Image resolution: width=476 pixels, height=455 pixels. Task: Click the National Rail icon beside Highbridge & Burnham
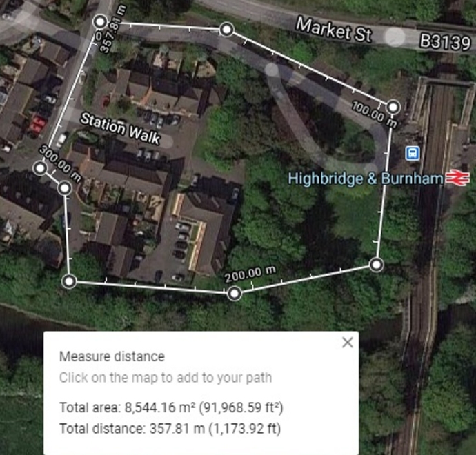(x=457, y=178)
